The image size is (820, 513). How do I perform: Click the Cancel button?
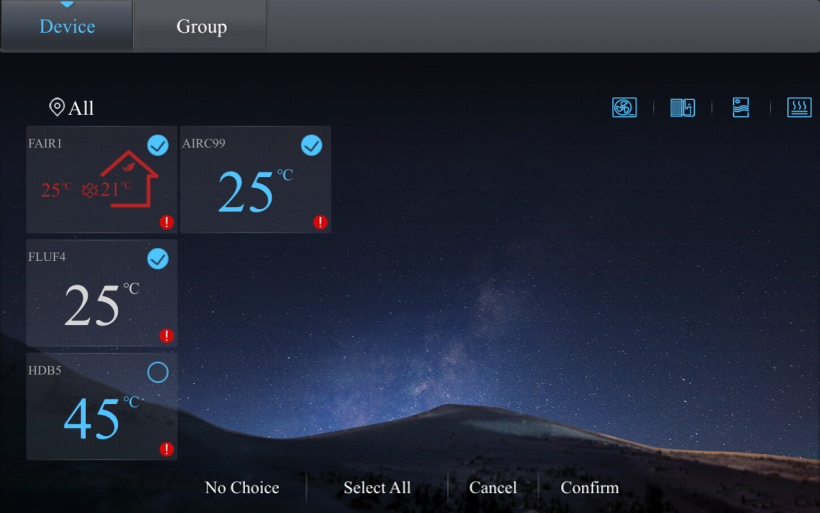(493, 488)
